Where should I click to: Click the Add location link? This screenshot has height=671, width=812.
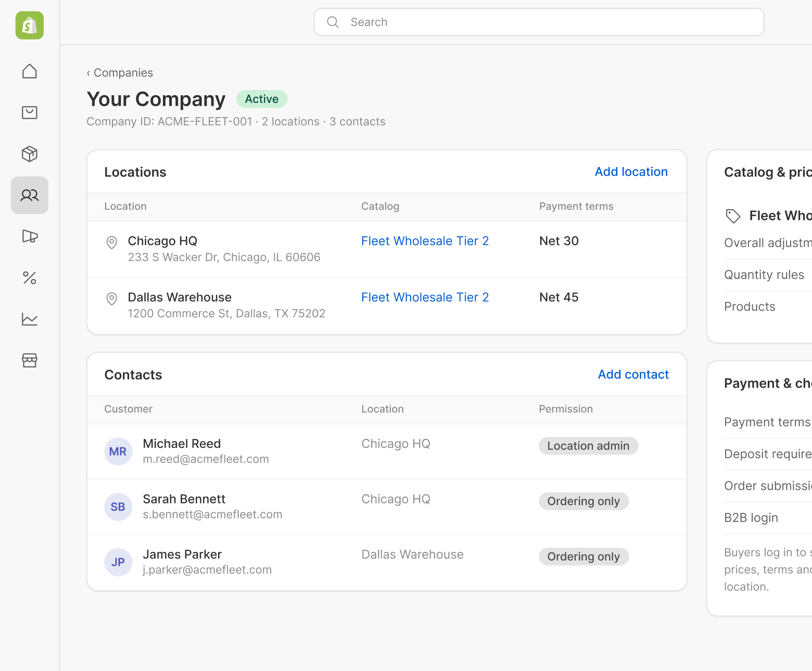[631, 172]
